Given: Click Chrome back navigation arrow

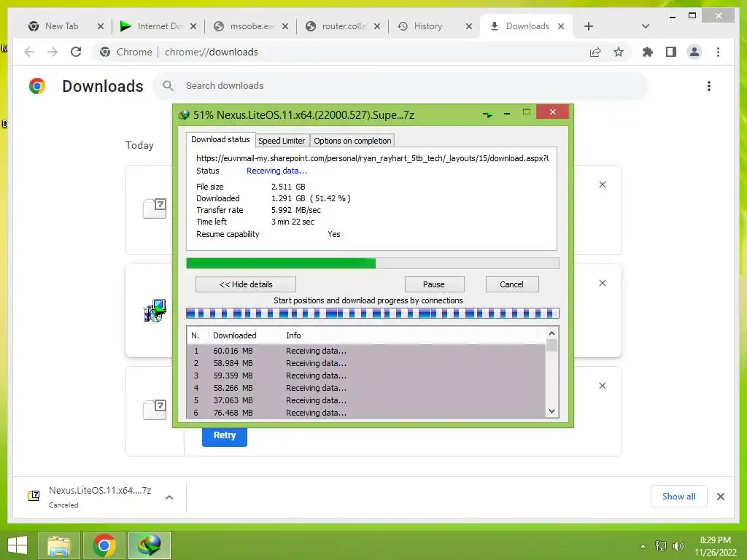Looking at the screenshot, I should click(x=29, y=52).
